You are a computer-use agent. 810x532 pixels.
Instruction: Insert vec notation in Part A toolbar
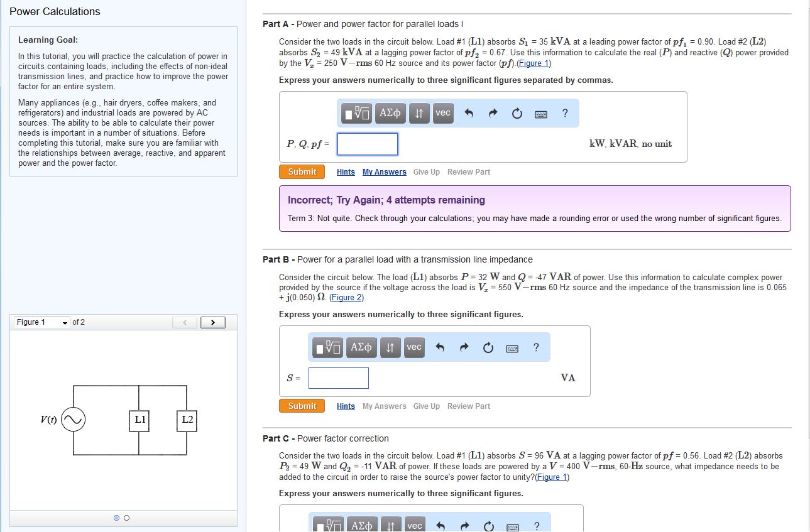point(443,113)
